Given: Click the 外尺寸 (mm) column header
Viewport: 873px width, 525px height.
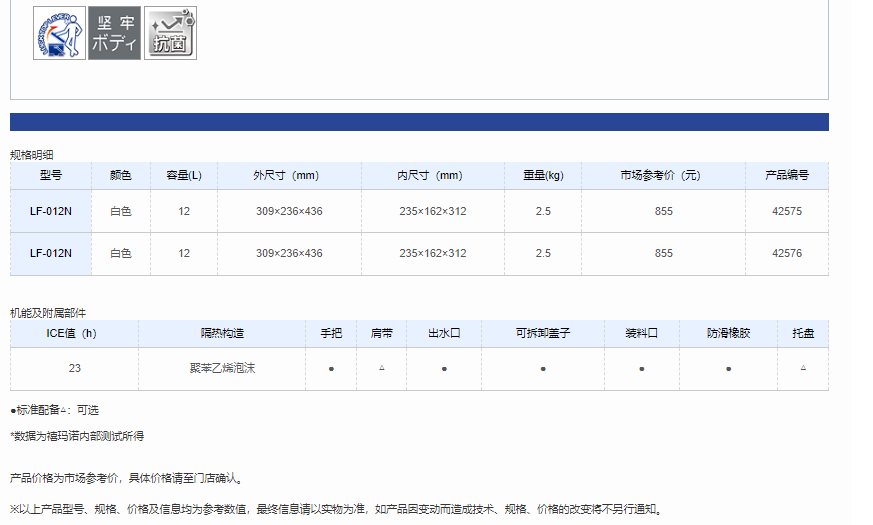Looking at the screenshot, I should [289, 175].
